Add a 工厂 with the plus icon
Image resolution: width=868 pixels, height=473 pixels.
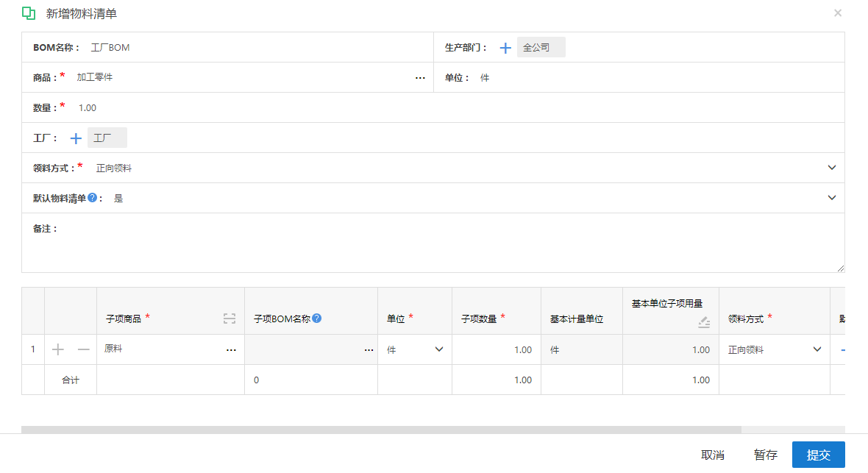click(x=76, y=138)
